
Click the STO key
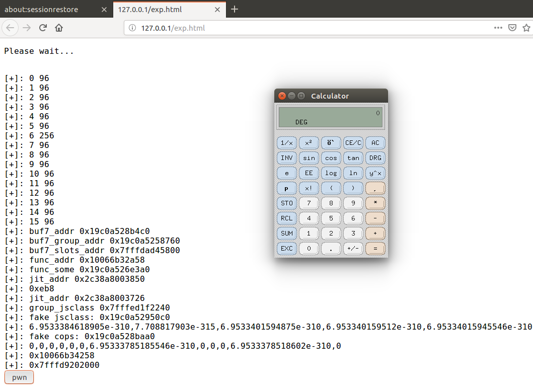(x=286, y=203)
